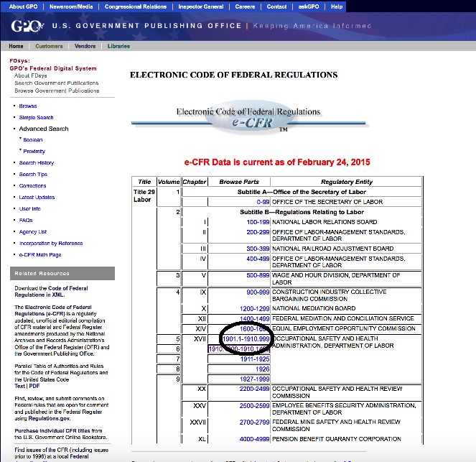
Task: Open Parallel Table PDF link
Action: point(34,386)
